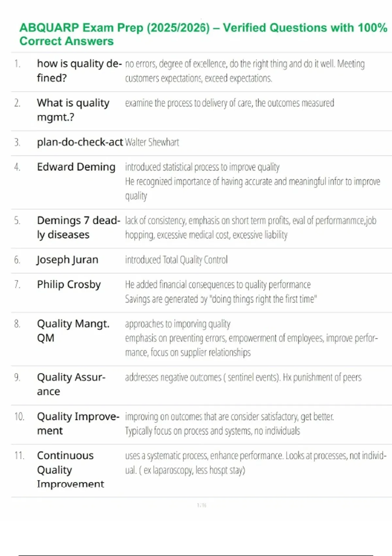Select the term 'how is quality defined?'
Image resolution: width=392 pixels, height=556 pixels.
[79, 71]
